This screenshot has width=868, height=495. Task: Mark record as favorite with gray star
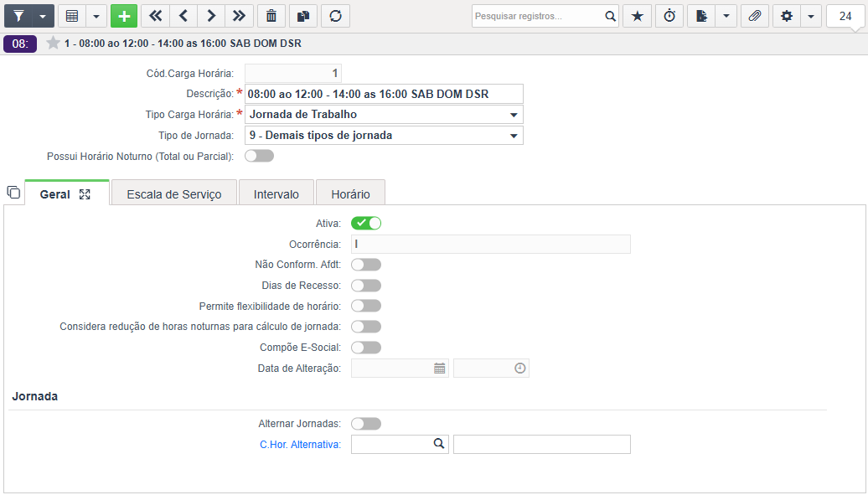[x=53, y=43]
